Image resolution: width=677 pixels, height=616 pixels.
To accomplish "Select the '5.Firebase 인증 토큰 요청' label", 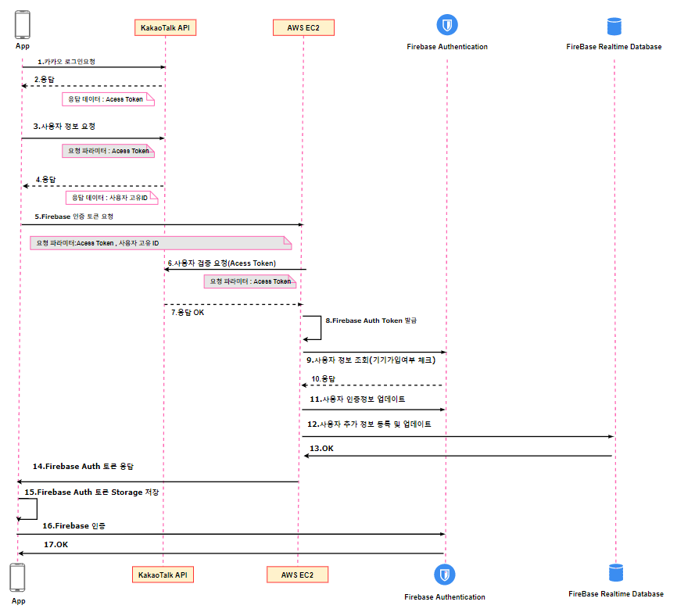I will 73,217.
